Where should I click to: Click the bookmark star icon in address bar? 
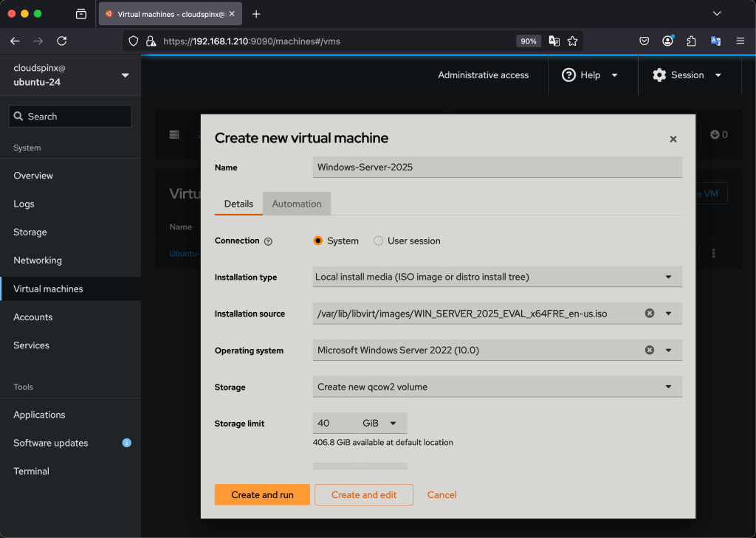point(572,41)
